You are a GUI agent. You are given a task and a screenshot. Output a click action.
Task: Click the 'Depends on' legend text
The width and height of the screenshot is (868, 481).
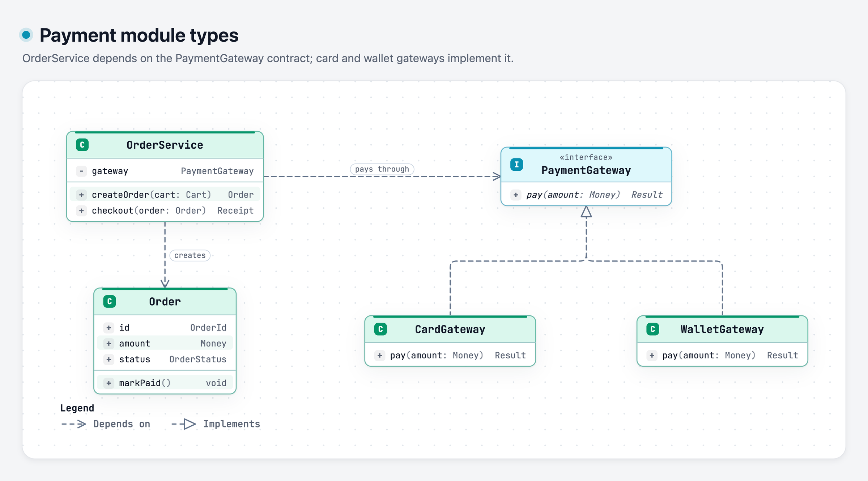pos(122,424)
